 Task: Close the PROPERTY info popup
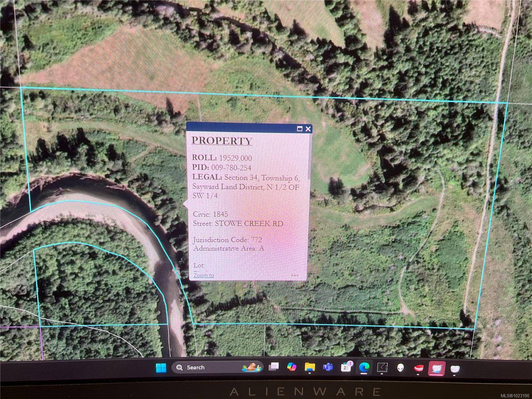(x=308, y=129)
